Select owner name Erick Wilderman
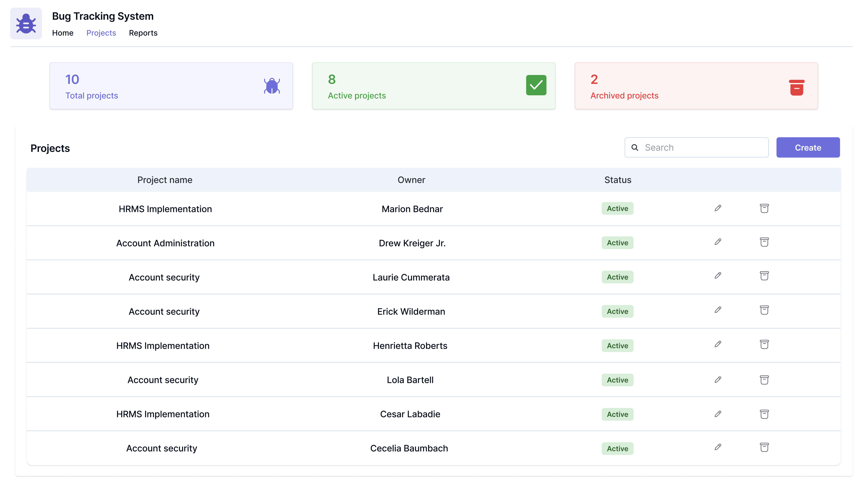Image resolution: width=868 pixels, height=488 pixels. coord(411,312)
